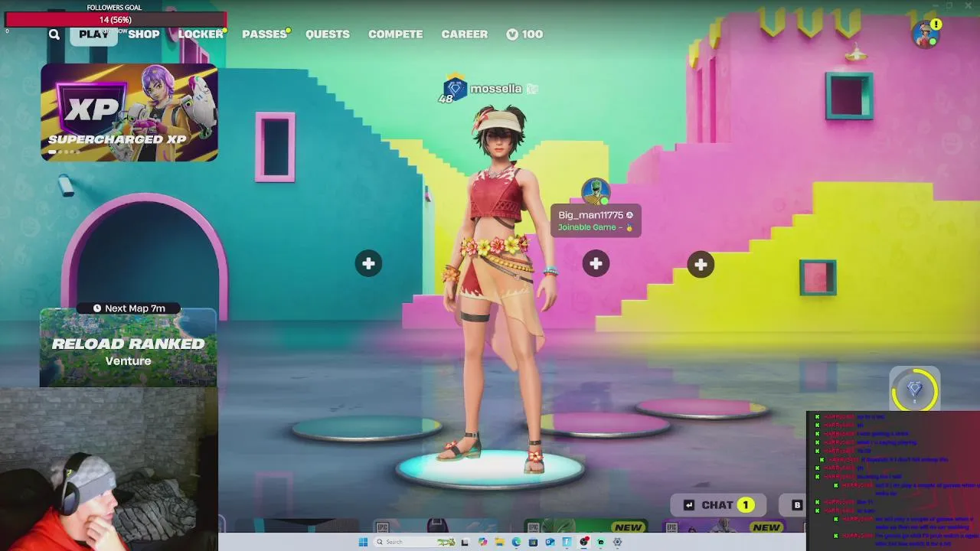Image resolution: width=980 pixels, height=551 pixels.
Task: Open Copilot from the taskbar
Action: (x=482, y=542)
